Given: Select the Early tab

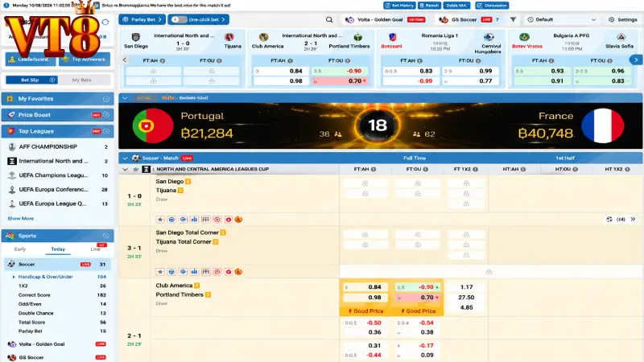Looking at the screenshot, I should (19, 249).
